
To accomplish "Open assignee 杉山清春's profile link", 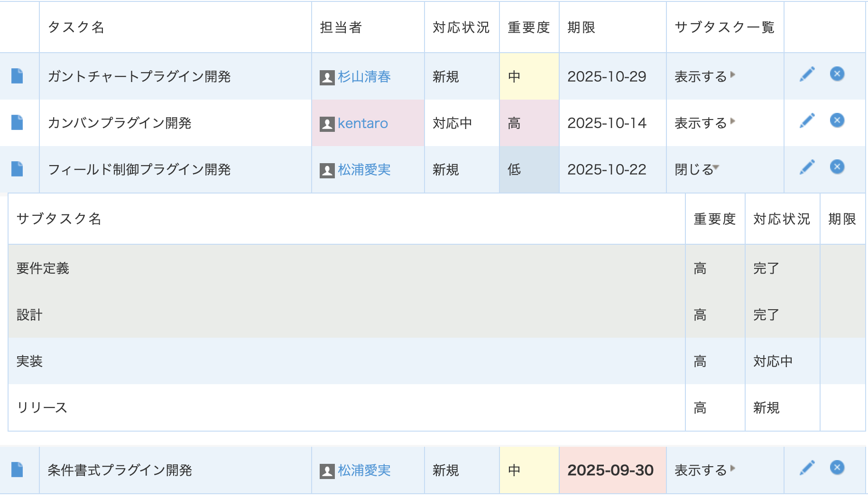I will (x=364, y=76).
